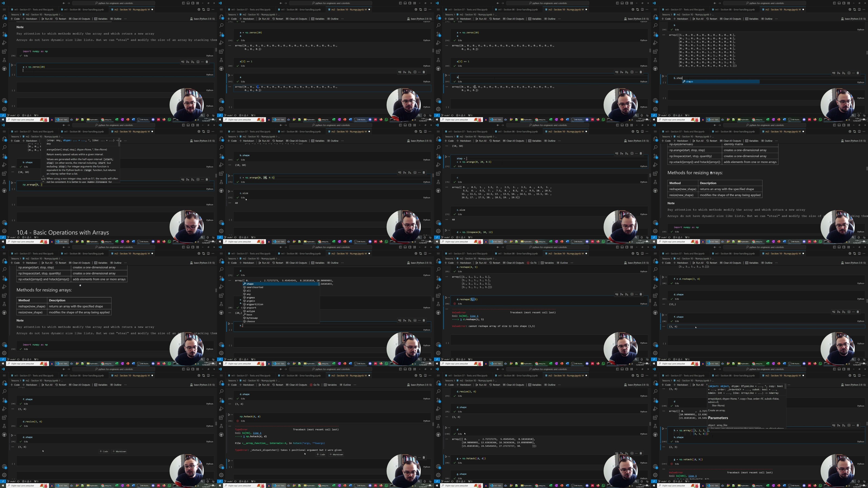
Task: Expand run chevron beside the step = cell
Action: pyautogui.click(x=449, y=157)
